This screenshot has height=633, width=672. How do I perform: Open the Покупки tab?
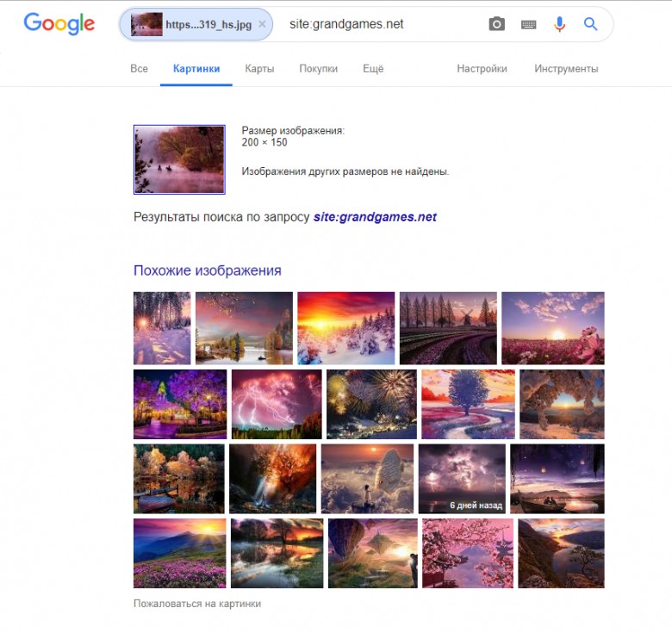coord(318,69)
